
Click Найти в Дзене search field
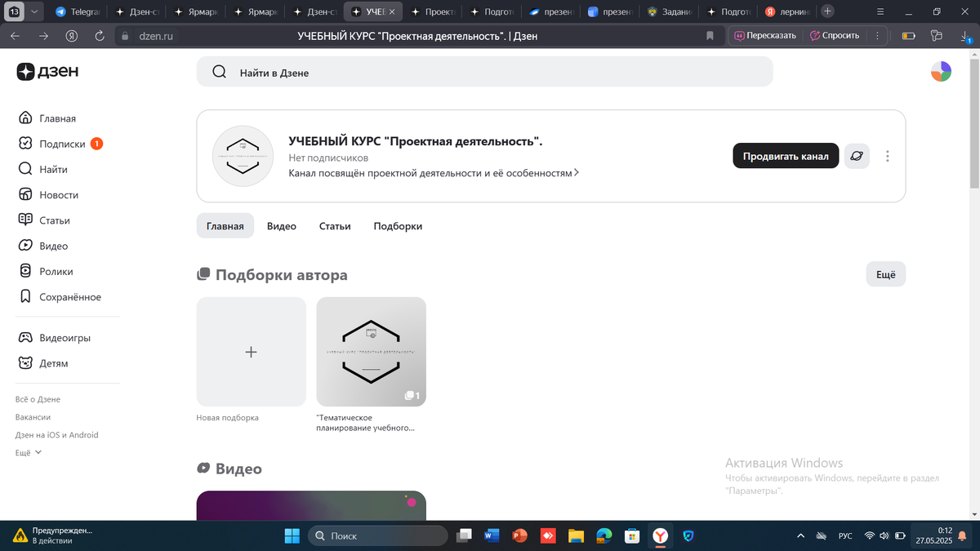tap(484, 72)
